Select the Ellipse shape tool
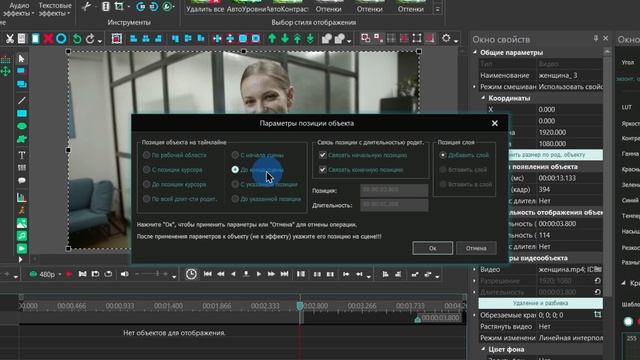The height and width of the screenshot is (360, 640). click(x=22, y=126)
